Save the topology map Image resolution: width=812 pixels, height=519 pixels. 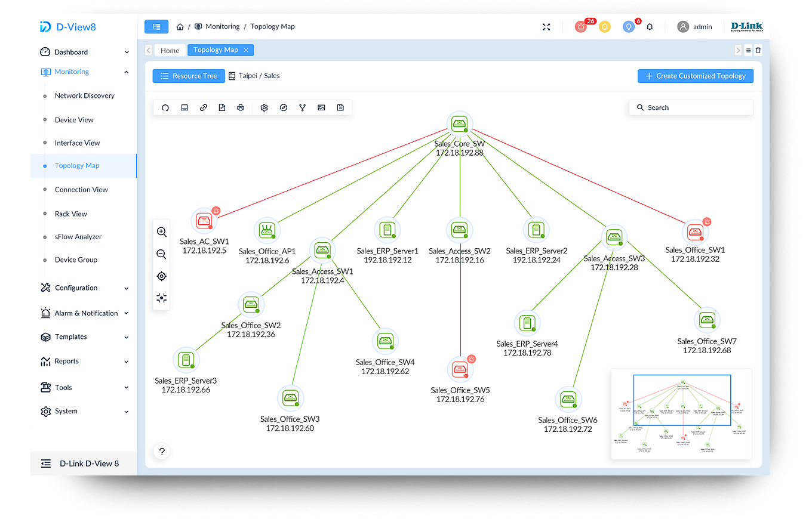pyautogui.click(x=340, y=107)
